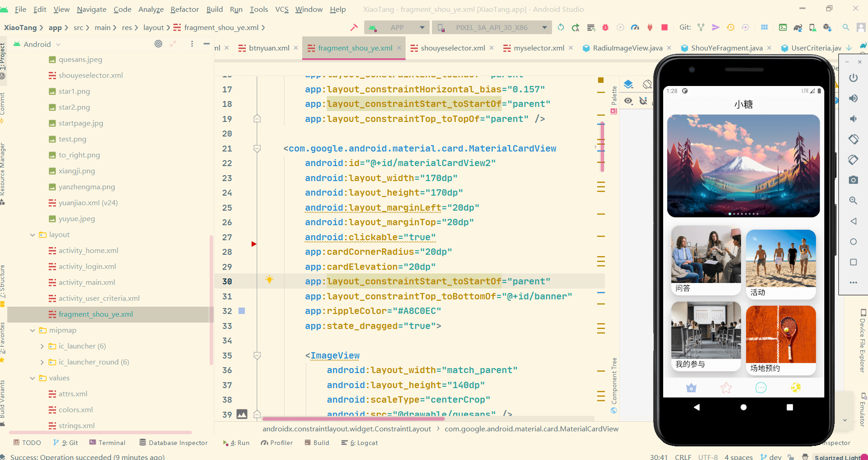Open Project panel options (three dots)

click(192, 44)
